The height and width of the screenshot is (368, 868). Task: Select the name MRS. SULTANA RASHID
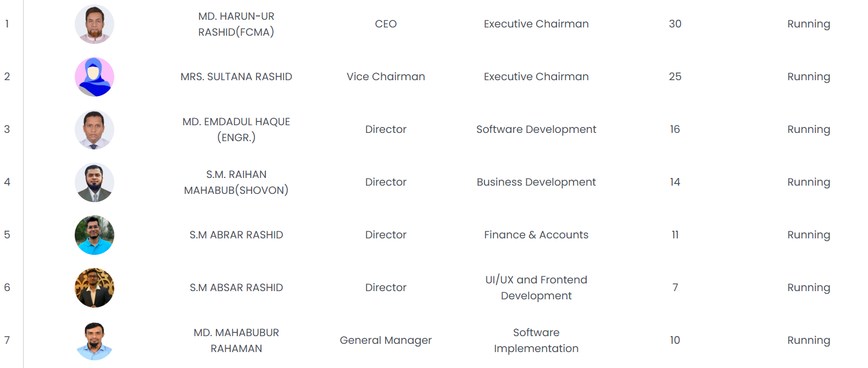[236, 77]
